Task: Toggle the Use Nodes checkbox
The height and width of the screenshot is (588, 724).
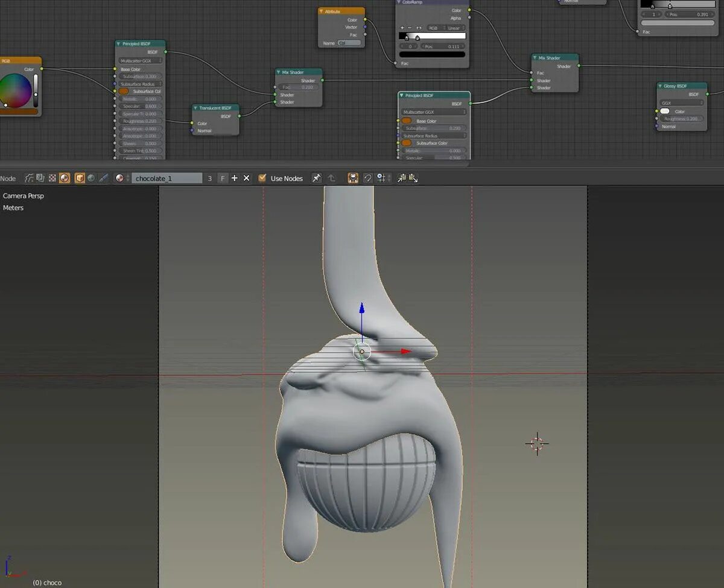Action: click(262, 178)
